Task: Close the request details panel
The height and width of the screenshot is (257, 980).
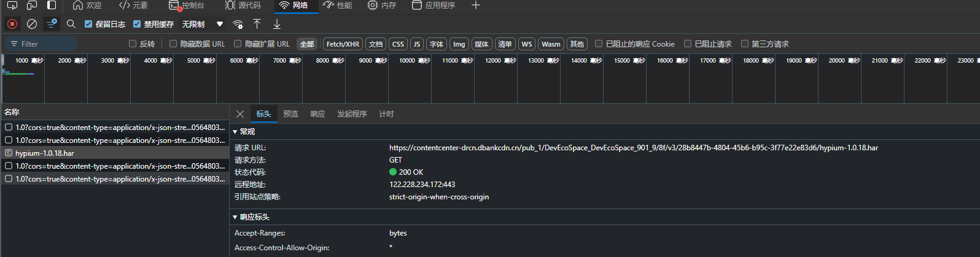Action: 240,114
